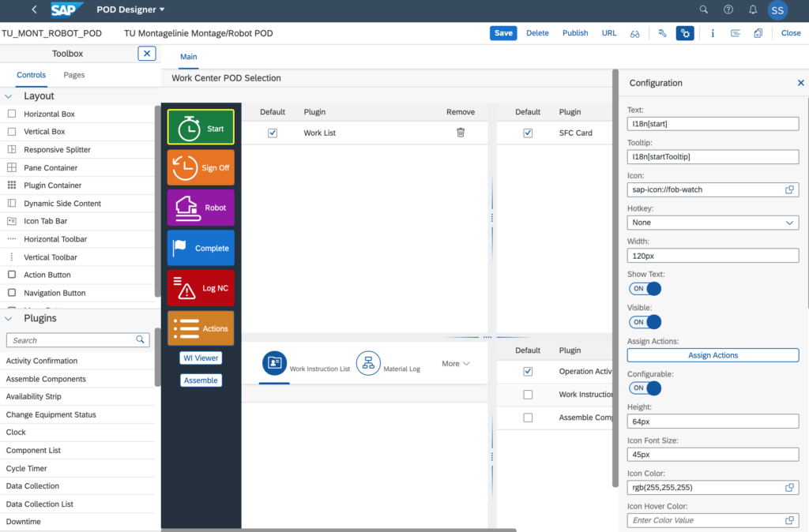
Task: Click the Assign Actions button
Action: tap(713, 355)
